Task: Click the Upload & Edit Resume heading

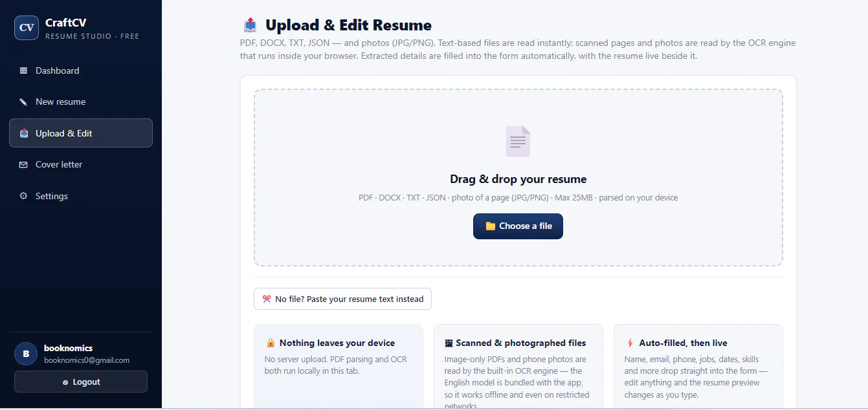Action: click(348, 25)
